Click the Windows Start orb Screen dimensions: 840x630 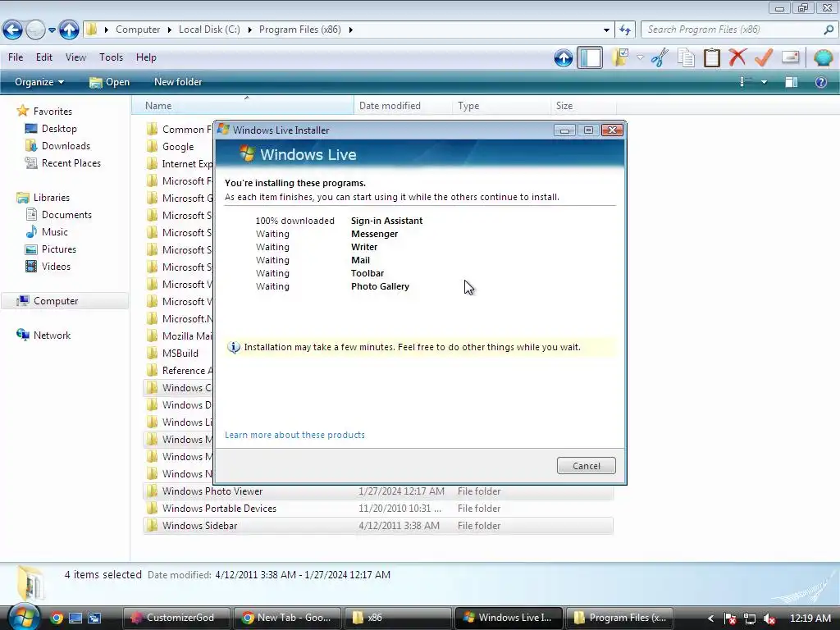[24, 617]
